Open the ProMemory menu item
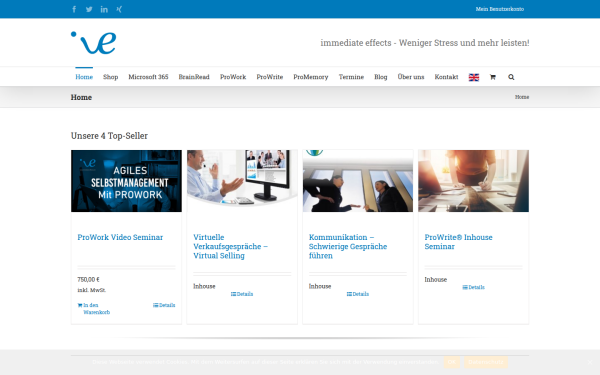600x375 pixels. click(x=311, y=77)
